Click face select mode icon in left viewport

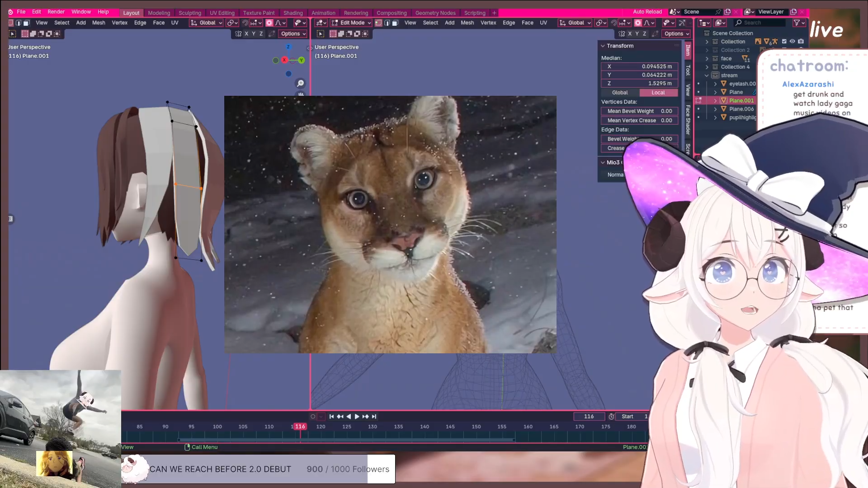(26, 23)
